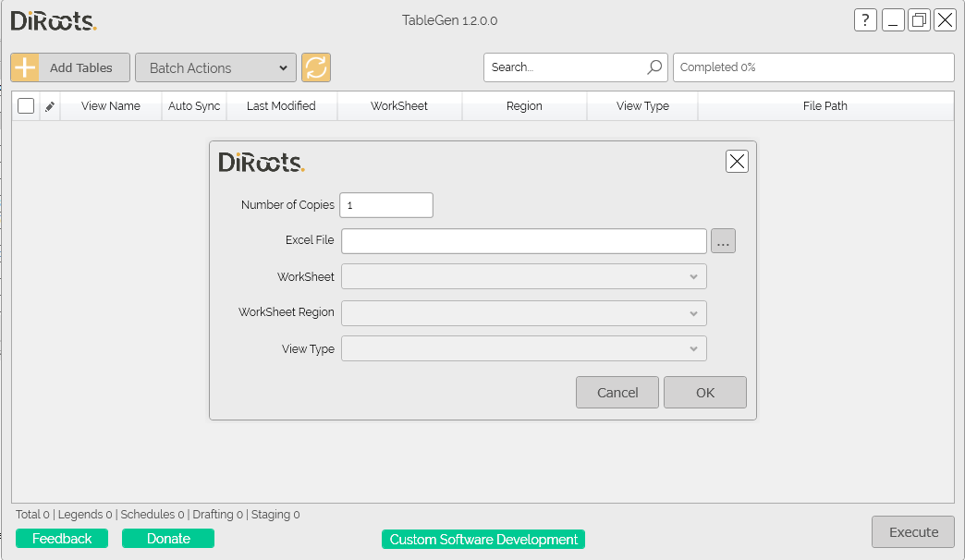The height and width of the screenshot is (560, 965).
Task: Click the Last Modified column header
Action: 281,106
